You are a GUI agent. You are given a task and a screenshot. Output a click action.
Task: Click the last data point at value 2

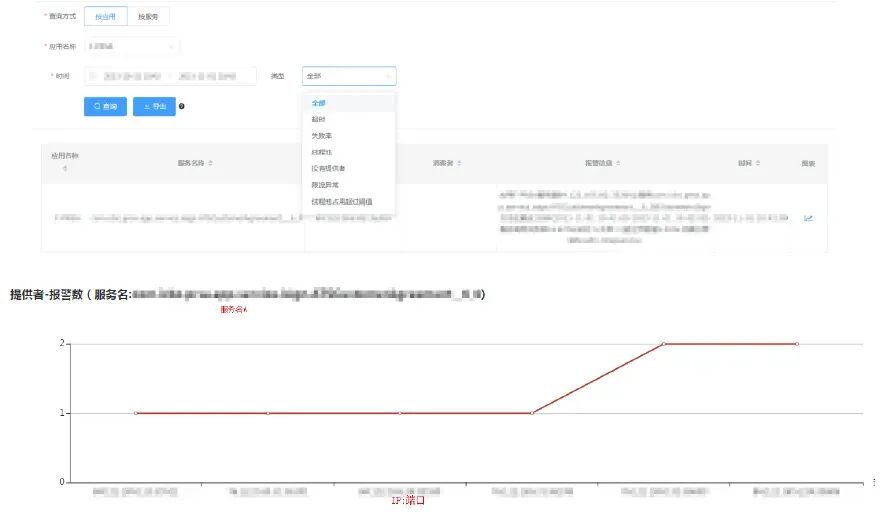click(797, 344)
